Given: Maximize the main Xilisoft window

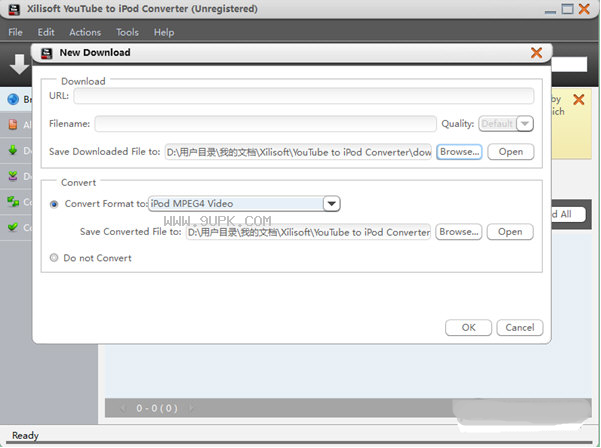Looking at the screenshot, I should tap(567, 9).
